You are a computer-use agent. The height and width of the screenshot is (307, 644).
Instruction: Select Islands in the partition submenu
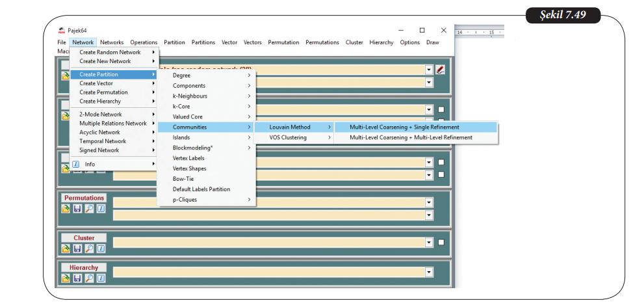coord(181,138)
